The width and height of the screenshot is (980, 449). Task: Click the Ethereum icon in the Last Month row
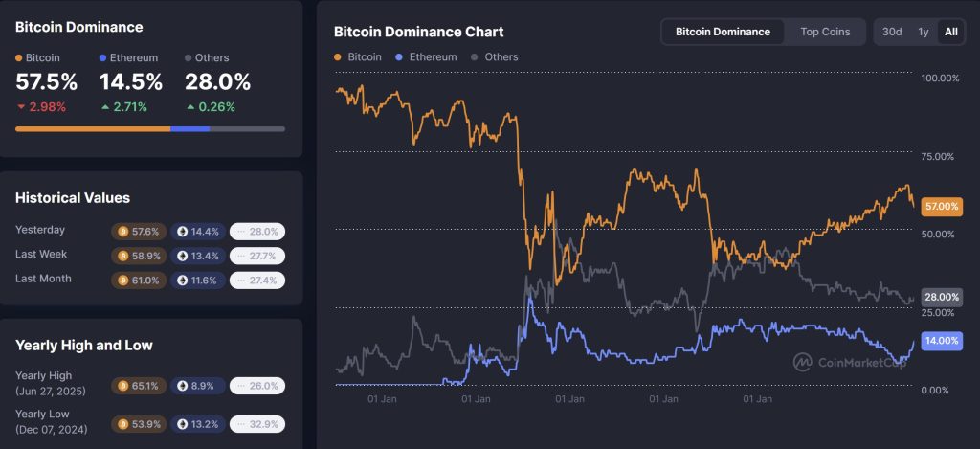coord(182,280)
